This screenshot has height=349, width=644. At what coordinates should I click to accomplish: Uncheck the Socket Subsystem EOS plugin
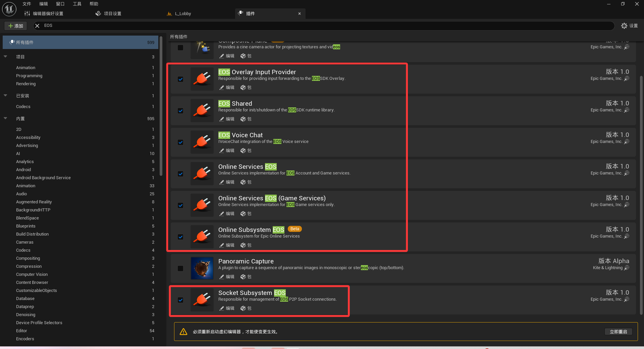pyautogui.click(x=180, y=300)
